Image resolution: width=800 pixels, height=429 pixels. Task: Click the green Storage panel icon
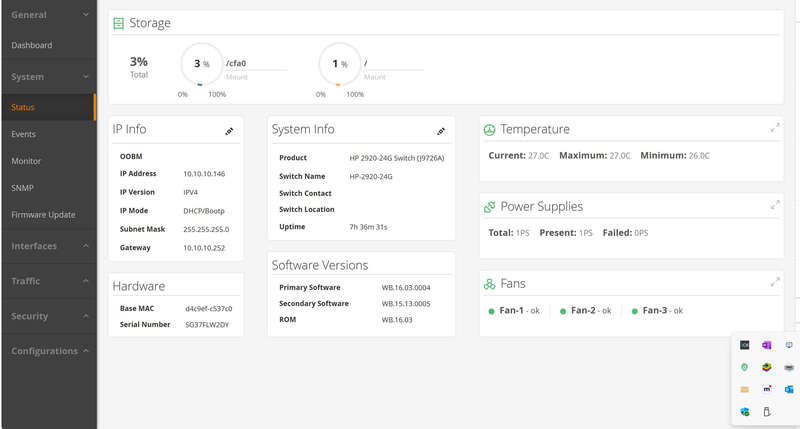pos(118,23)
